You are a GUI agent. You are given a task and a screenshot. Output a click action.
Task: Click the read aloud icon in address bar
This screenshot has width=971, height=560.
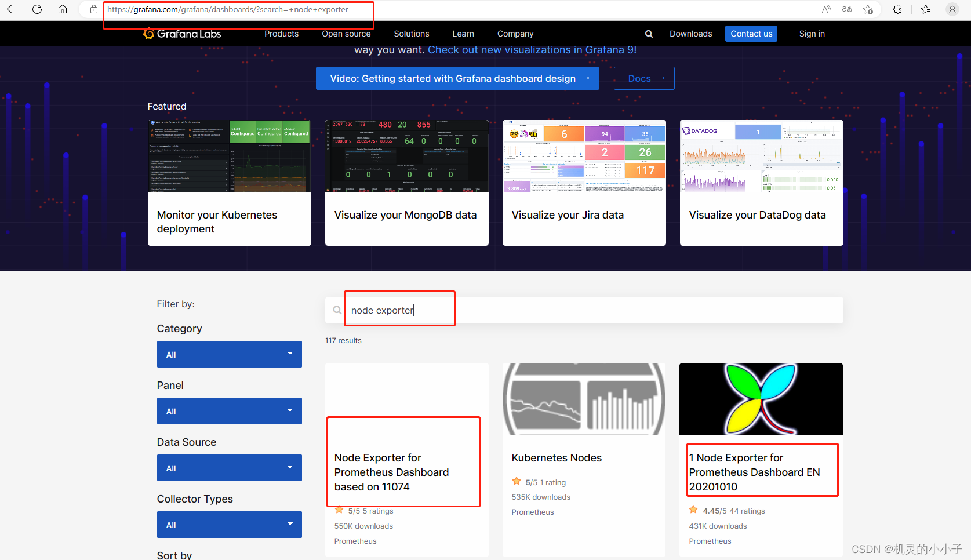[x=826, y=9]
